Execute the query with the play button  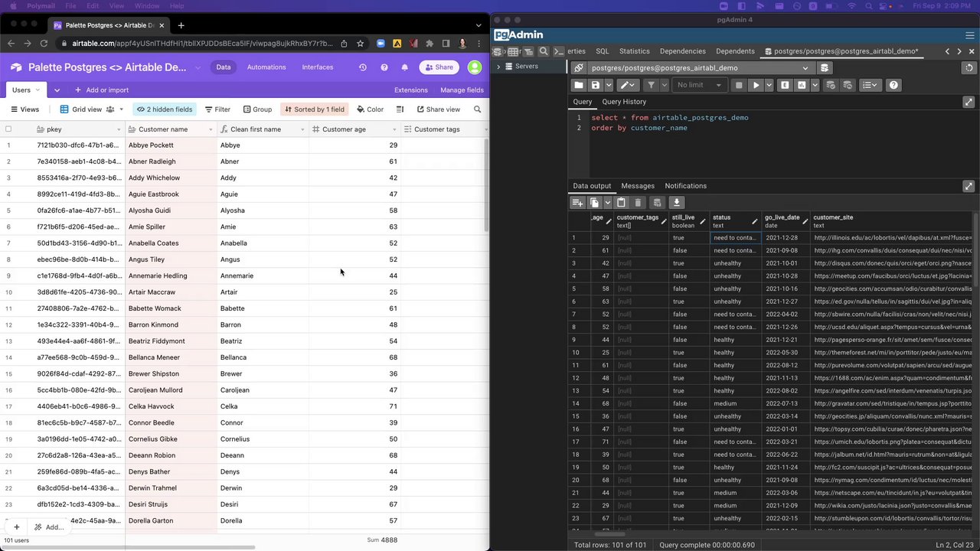pos(756,85)
